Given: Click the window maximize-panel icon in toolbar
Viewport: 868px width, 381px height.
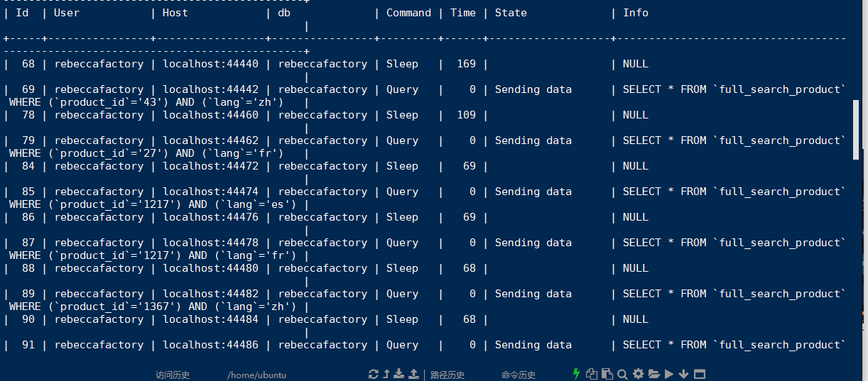Looking at the screenshot, I should 700,375.
